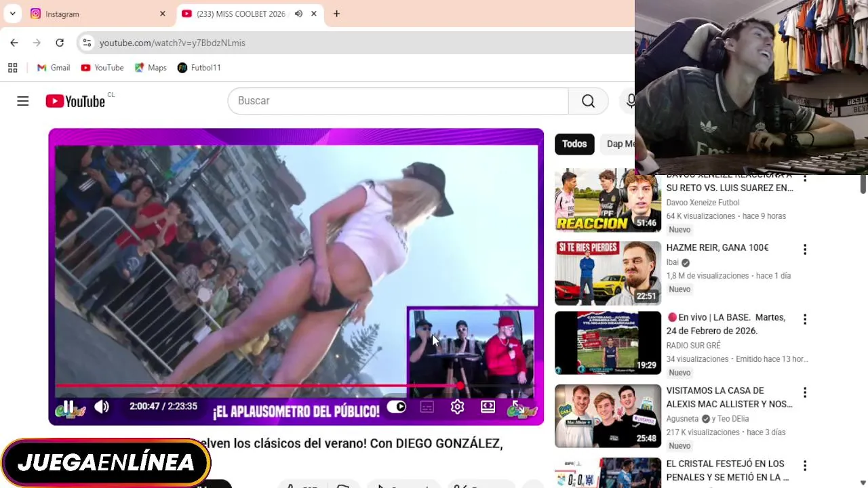Switch to the Instagram tab
This screenshot has width=868, height=488.
click(98, 14)
